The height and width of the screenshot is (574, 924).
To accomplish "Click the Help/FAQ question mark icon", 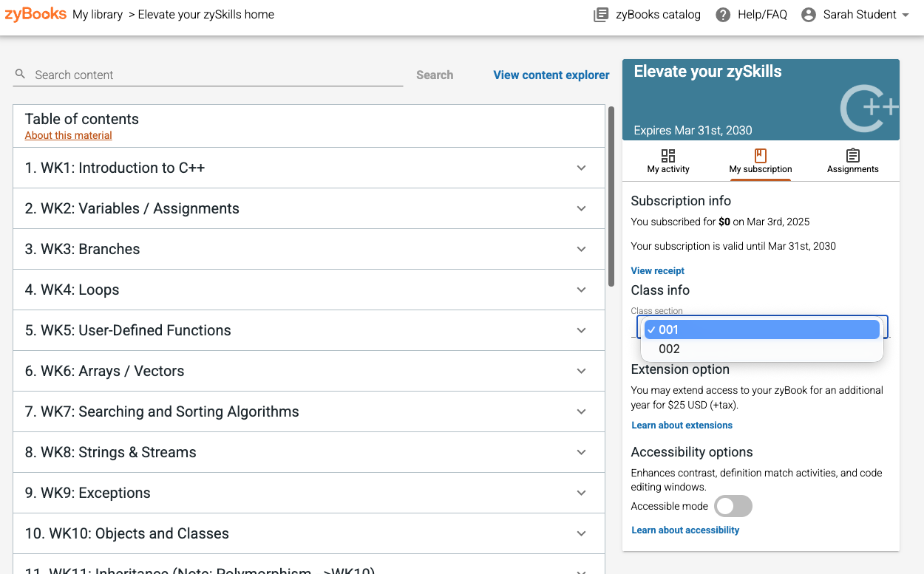I will pos(723,15).
